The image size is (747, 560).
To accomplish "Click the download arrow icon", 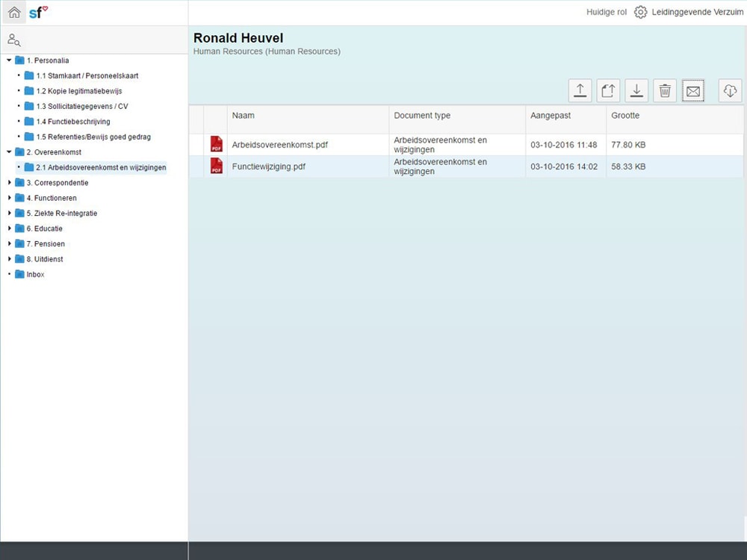I will coord(636,90).
